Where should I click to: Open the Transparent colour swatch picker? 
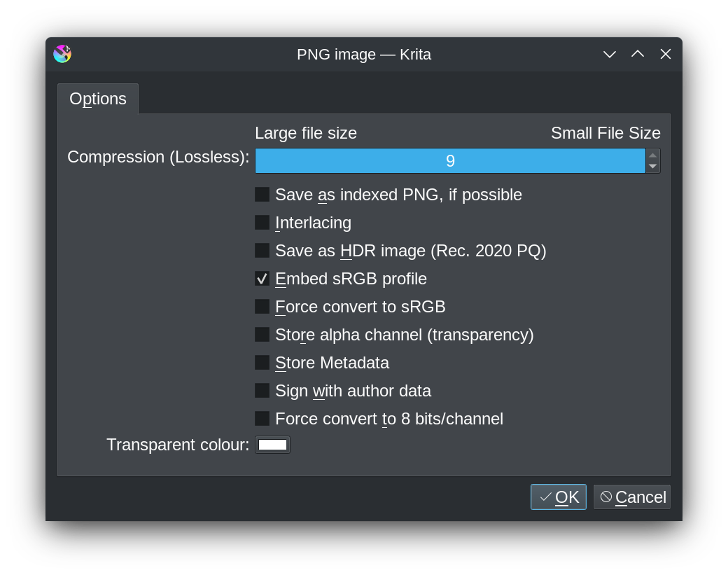272,445
